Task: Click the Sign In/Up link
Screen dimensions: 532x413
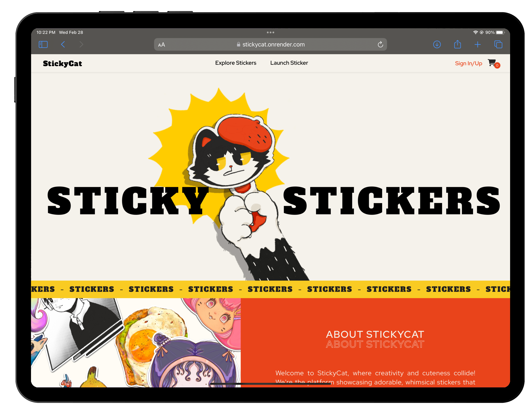Action: pos(468,63)
